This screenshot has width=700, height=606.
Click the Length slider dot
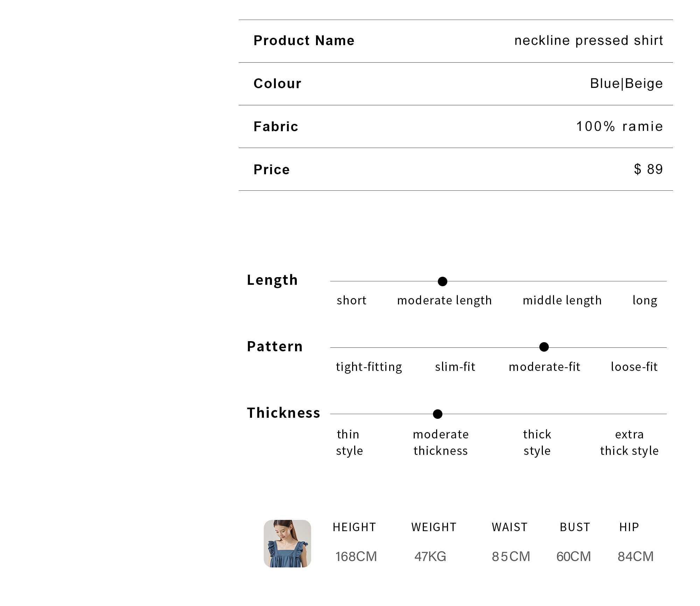tap(442, 281)
